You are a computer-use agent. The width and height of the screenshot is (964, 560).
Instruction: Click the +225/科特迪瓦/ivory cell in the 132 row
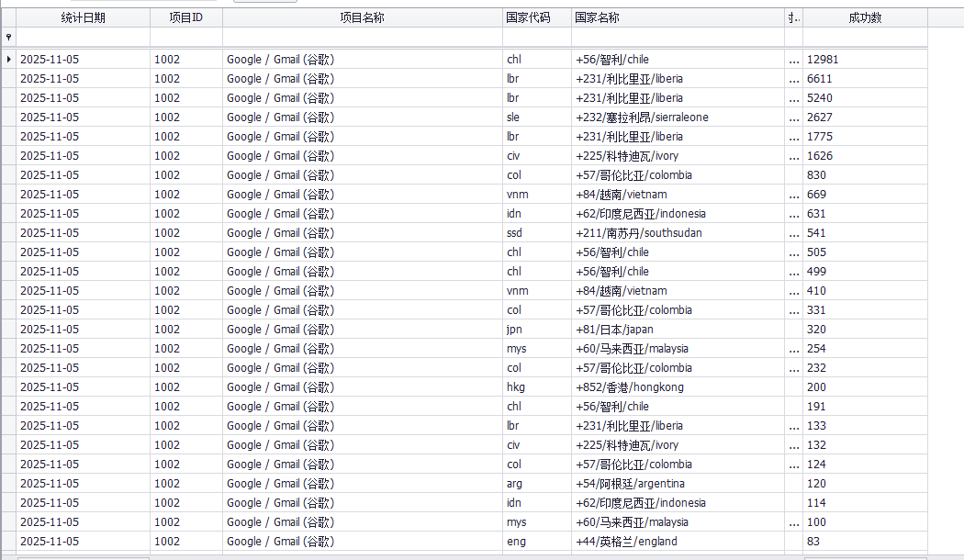coord(678,445)
